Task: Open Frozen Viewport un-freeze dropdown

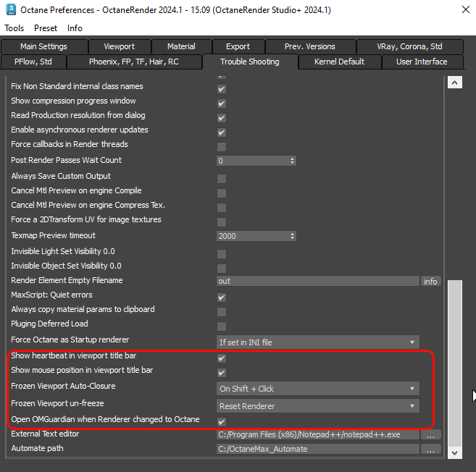Action: [x=318, y=406]
